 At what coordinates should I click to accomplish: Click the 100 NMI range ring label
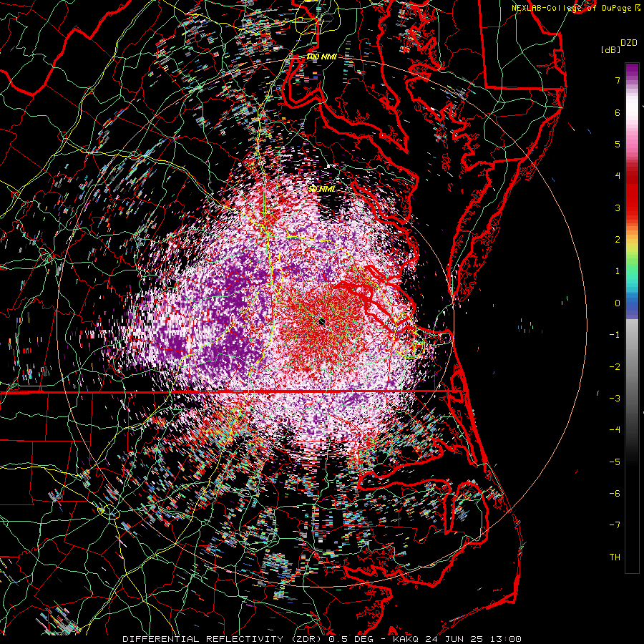(x=321, y=57)
